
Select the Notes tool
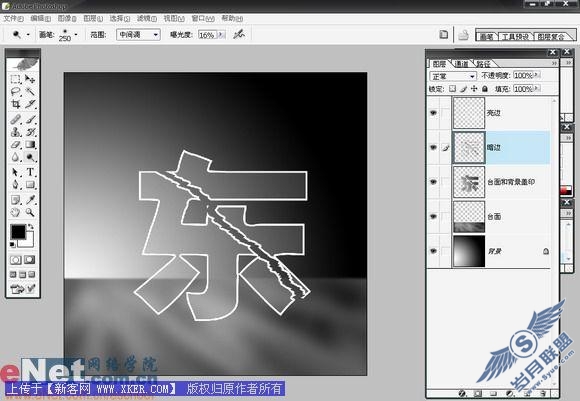pos(16,200)
